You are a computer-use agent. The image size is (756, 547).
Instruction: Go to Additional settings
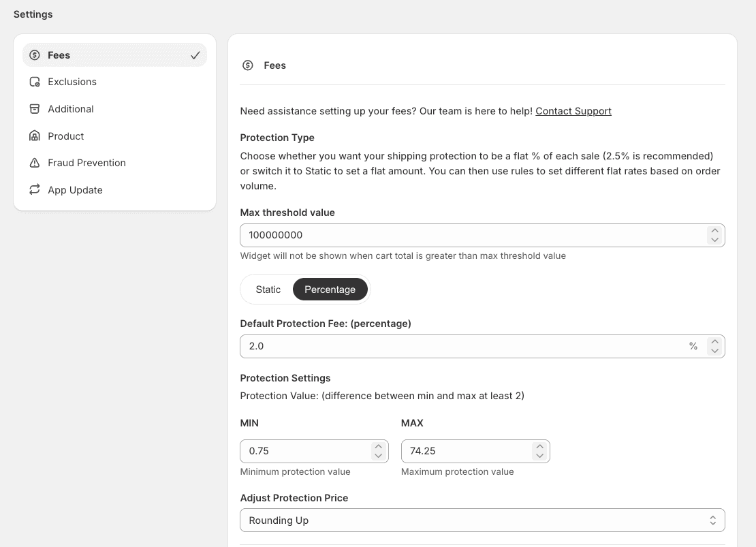(x=114, y=109)
